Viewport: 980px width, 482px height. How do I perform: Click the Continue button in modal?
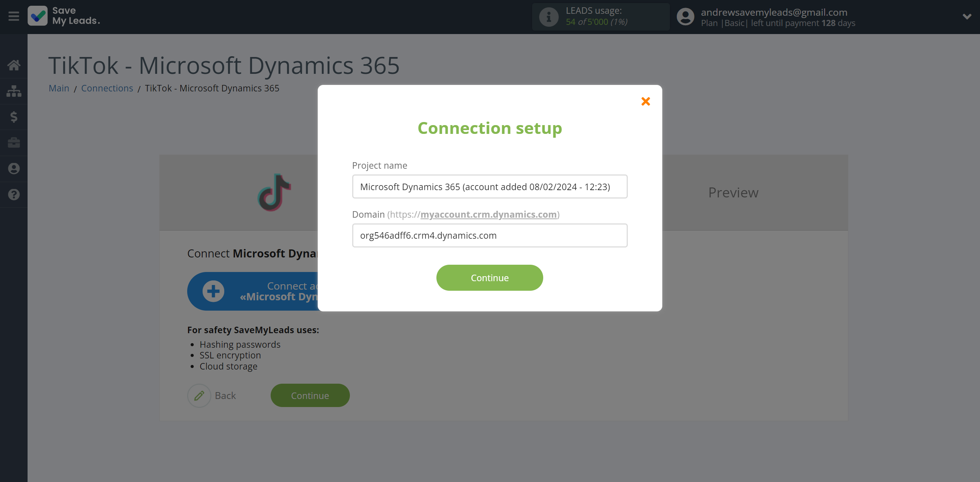tap(489, 278)
